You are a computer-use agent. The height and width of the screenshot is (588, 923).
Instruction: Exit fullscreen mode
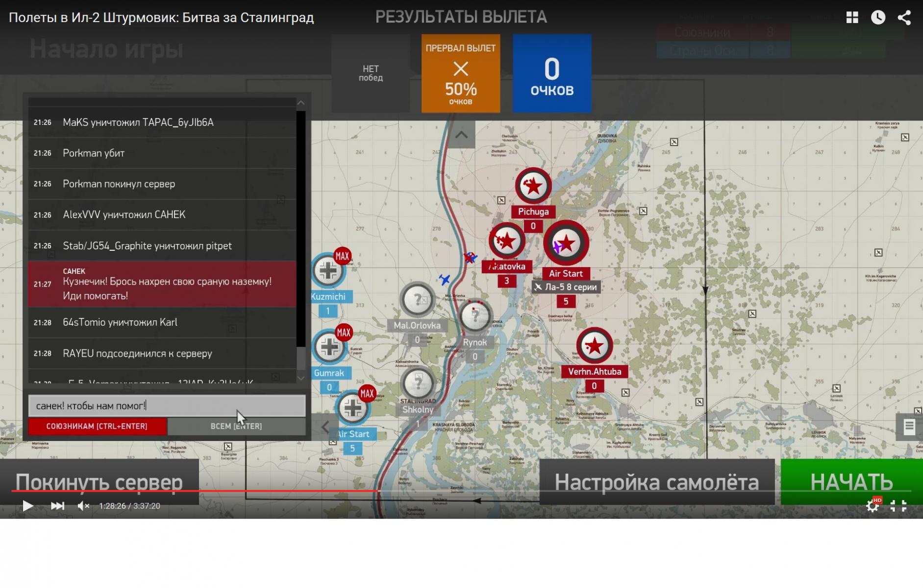click(x=898, y=506)
